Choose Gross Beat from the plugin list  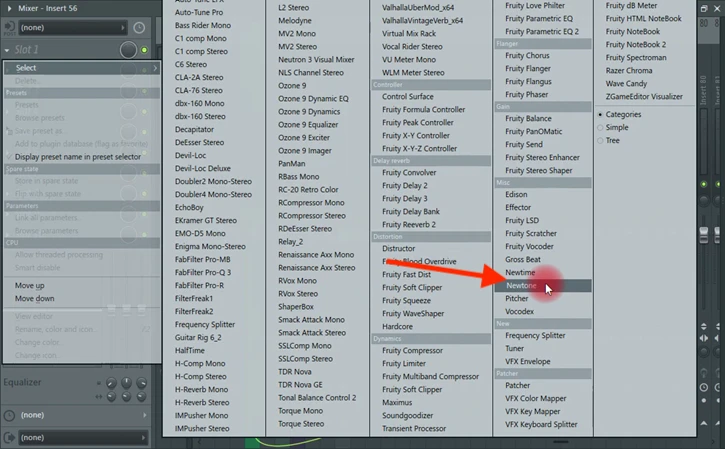click(523, 259)
